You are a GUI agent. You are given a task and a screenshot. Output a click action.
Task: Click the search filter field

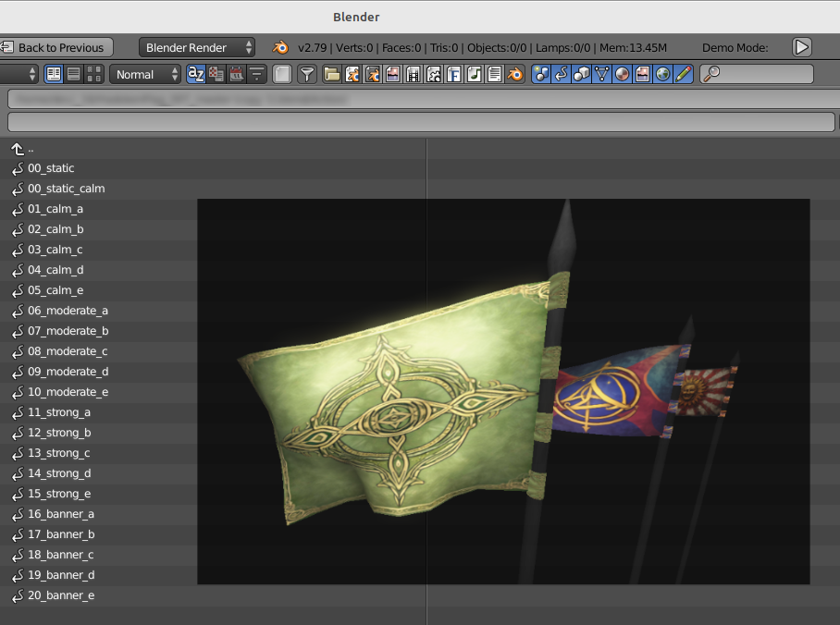click(756, 74)
